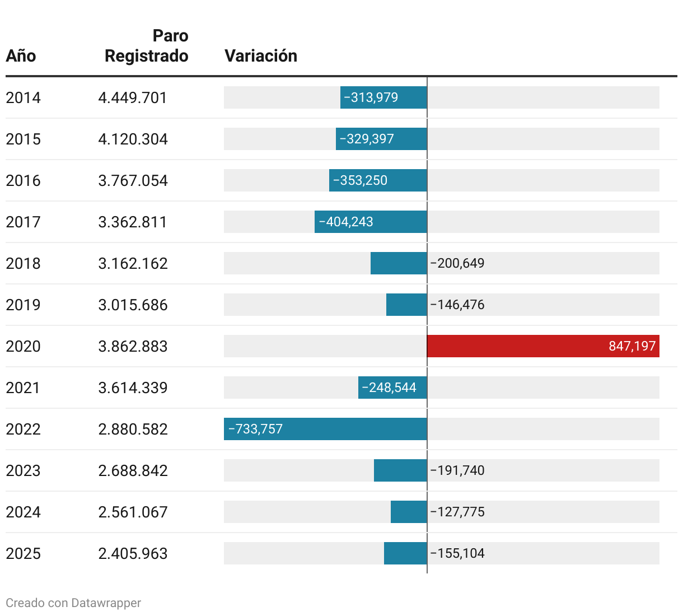
Task: Select the −146,476 value label for 2019
Action: click(457, 305)
